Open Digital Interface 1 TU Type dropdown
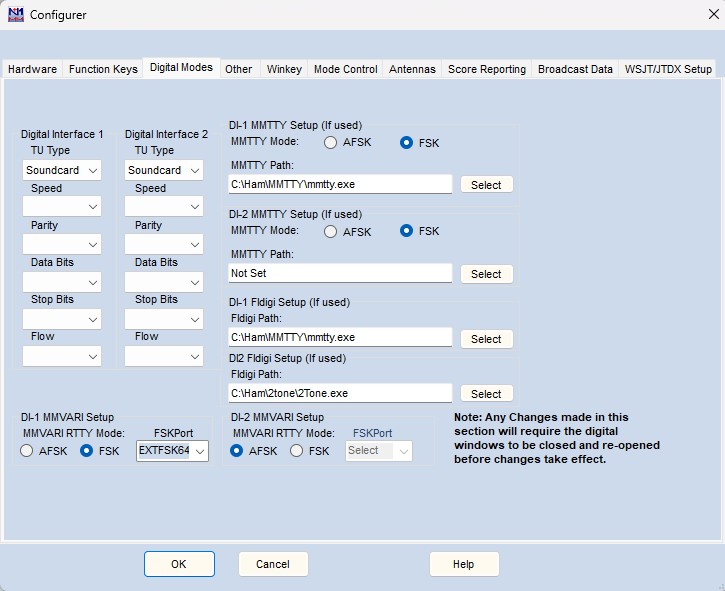Image resolution: width=725 pixels, height=591 pixels. (62, 170)
